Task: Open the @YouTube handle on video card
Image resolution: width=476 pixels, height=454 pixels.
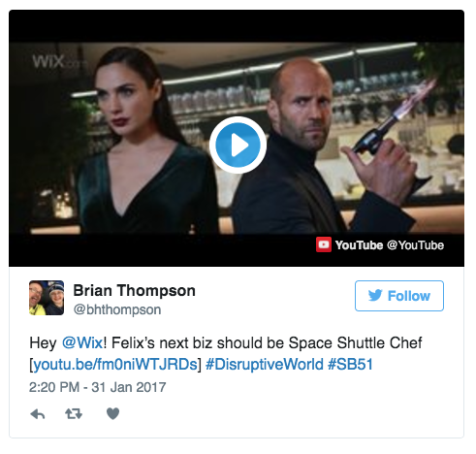Action: (x=415, y=245)
